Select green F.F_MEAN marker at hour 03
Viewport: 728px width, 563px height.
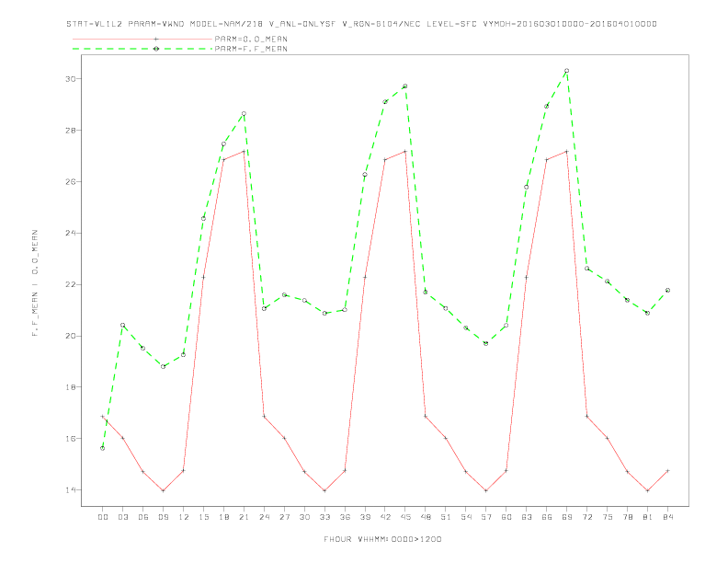point(122,325)
